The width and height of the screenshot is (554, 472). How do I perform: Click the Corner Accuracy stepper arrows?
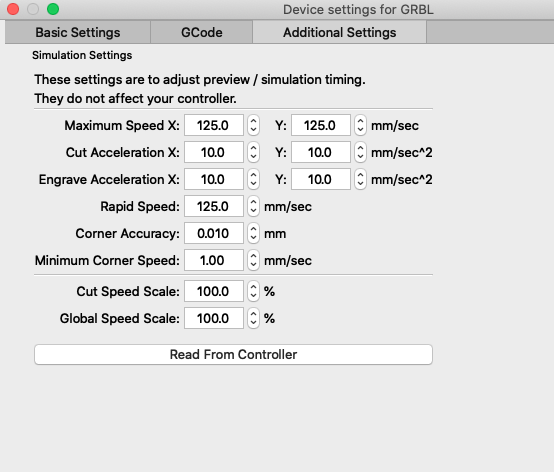tap(253, 233)
